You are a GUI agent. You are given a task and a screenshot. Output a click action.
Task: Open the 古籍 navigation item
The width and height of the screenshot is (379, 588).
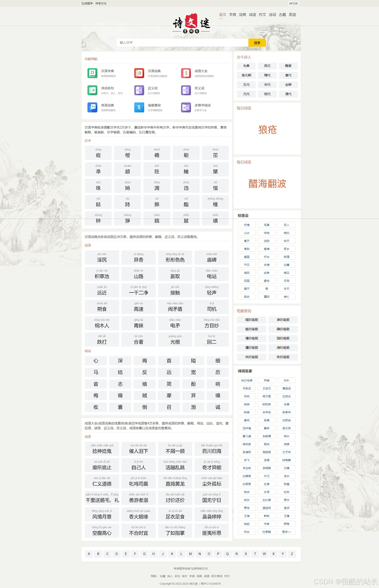click(x=282, y=14)
